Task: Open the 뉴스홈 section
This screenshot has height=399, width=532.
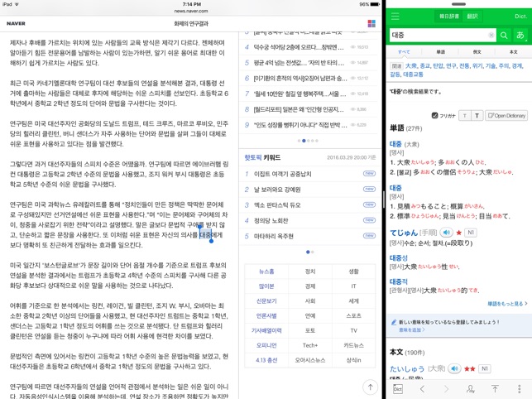Action: (266, 272)
